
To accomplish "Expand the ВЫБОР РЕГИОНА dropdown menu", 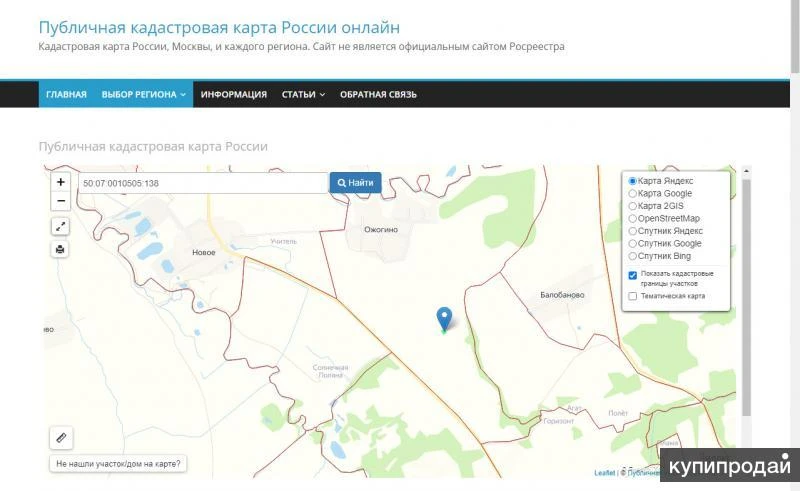I will point(144,95).
